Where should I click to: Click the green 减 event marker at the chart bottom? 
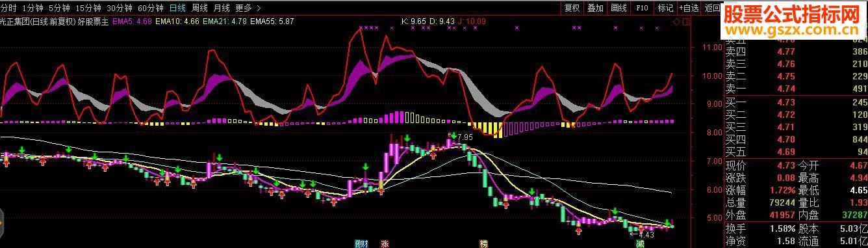click(640, 243)
